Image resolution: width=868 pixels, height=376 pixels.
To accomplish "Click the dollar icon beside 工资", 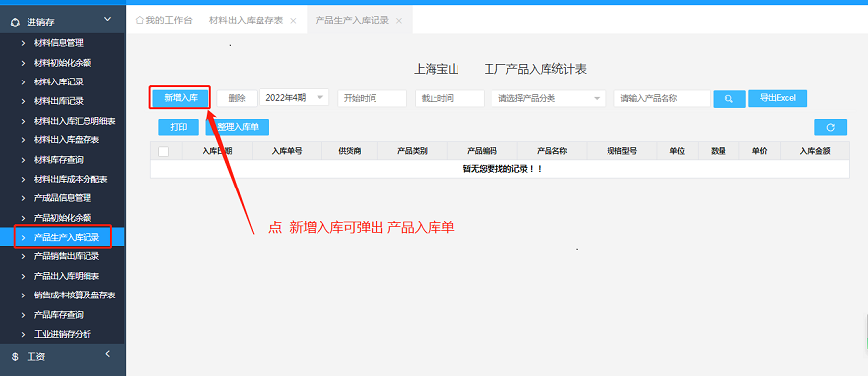I will pos(15,357).
